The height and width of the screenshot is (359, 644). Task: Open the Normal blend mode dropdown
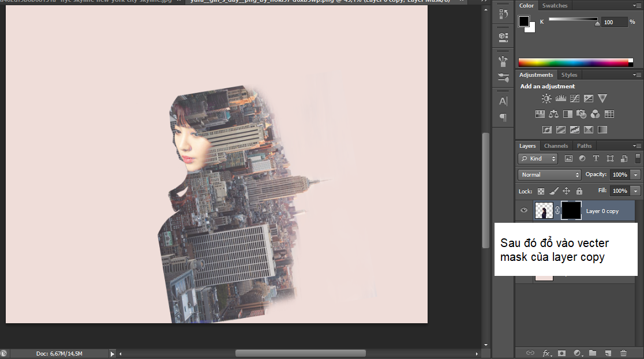tap(549, 174)
